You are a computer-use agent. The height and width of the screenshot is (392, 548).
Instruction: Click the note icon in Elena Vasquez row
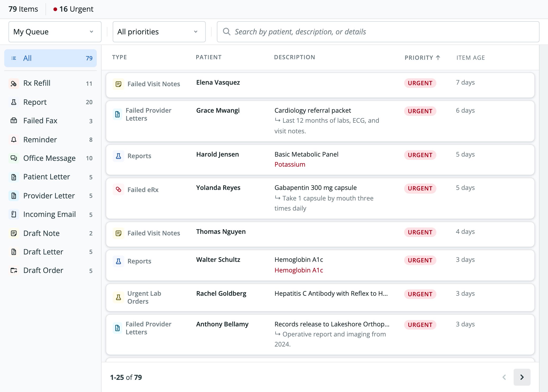pyautogui.click(x=118, y=84)
